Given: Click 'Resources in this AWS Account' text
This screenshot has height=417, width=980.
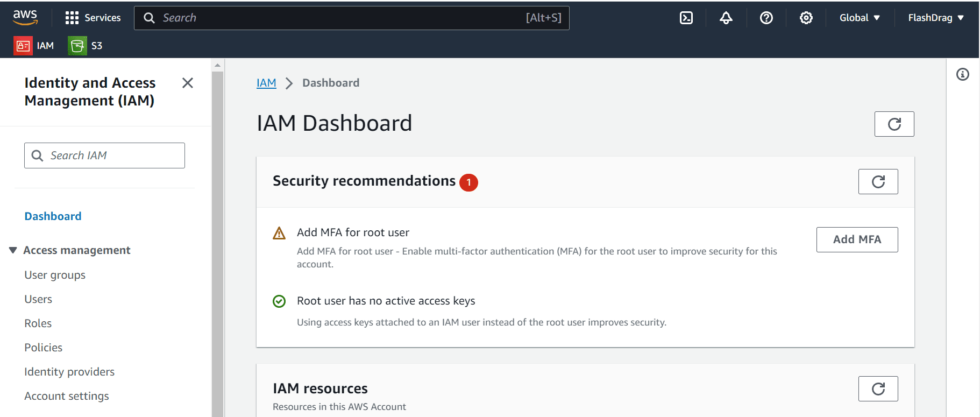Looking at the screenshot, I should [339, 407].
